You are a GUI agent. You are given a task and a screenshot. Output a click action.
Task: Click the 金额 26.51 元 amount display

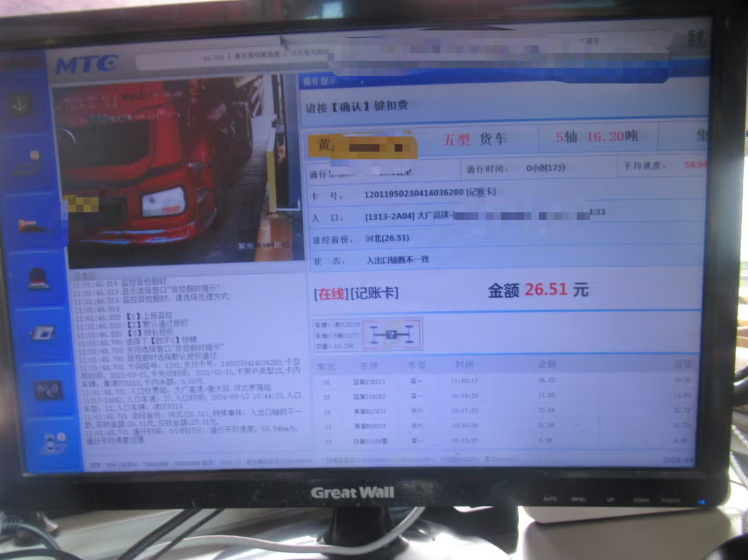tap(538, 290)
